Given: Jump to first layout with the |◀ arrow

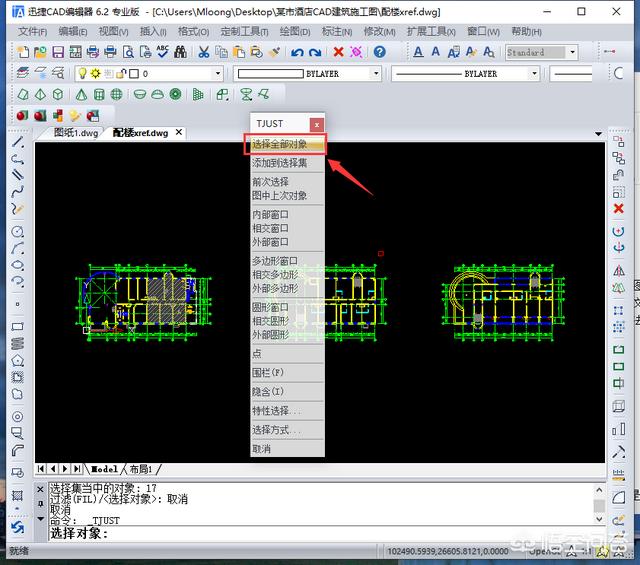Looking at the screenshot, I should [x=41, y=469].
